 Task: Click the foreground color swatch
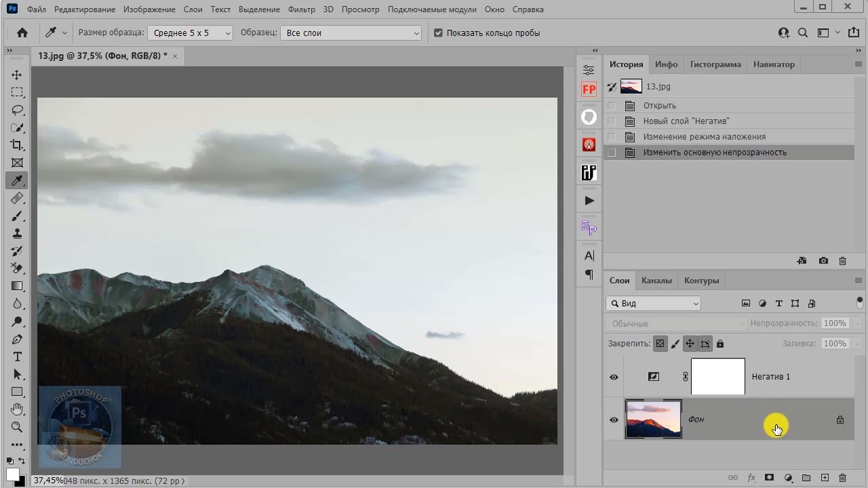[x=12, y=474]
